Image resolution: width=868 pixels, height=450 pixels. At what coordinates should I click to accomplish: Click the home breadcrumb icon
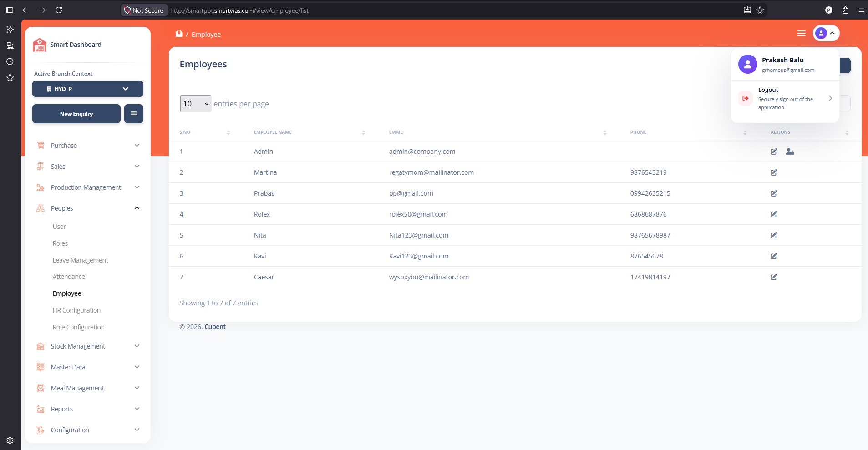[179, 34]
